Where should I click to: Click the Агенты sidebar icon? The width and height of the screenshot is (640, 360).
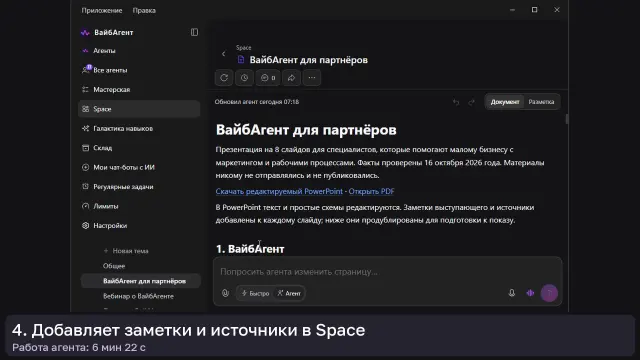85,51
